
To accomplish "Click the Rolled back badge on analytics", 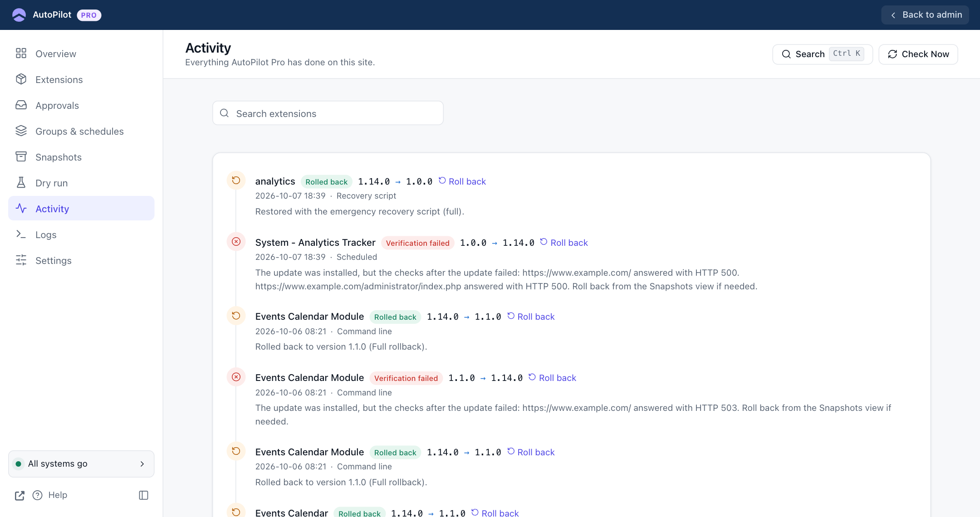I will click(x=327, y=181).
